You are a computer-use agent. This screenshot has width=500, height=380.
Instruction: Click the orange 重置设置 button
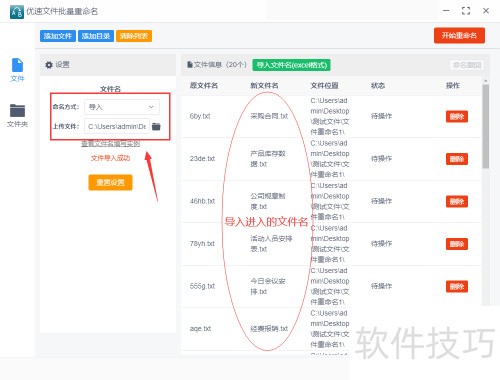pyautogui.click(x=110, y=182)
